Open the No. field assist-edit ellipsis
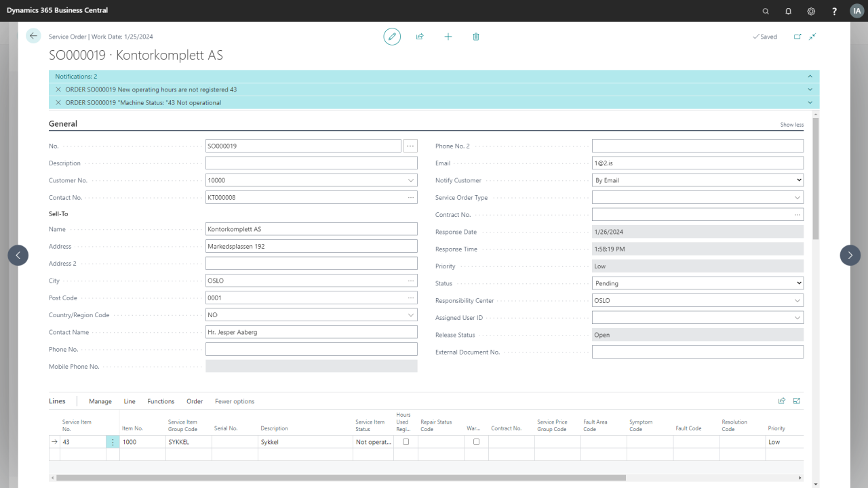 (x=410, y=146)
